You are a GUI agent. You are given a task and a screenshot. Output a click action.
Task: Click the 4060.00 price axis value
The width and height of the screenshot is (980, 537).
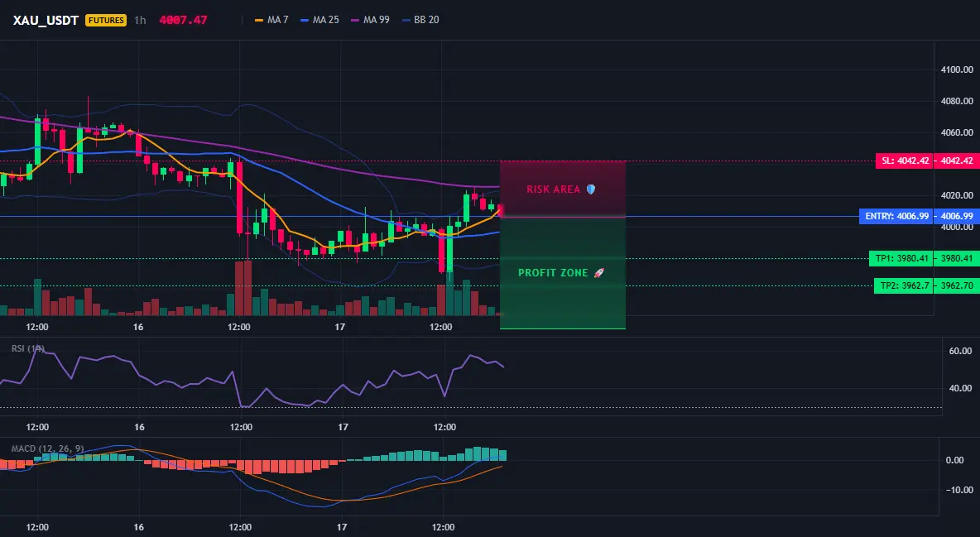click(957, 132)
